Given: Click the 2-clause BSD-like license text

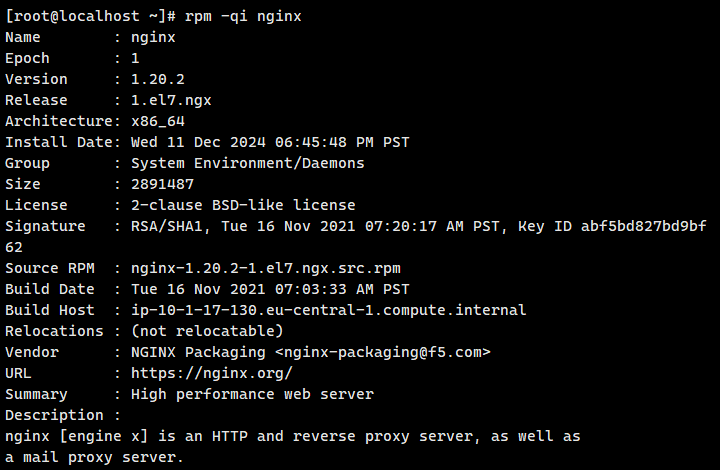Looking at the screenshot, I should pyautogui.click(x=243, y=205).
